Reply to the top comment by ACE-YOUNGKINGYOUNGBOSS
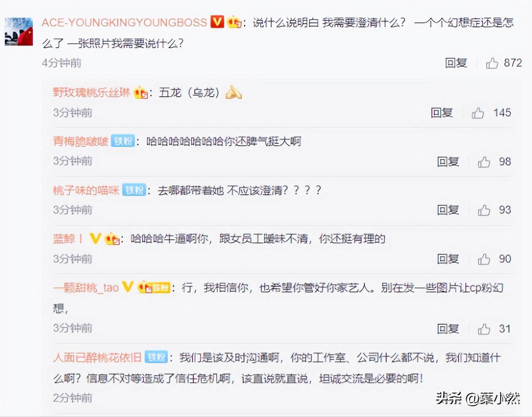Viewport: 532px width, 417px height. click(456, 63)
